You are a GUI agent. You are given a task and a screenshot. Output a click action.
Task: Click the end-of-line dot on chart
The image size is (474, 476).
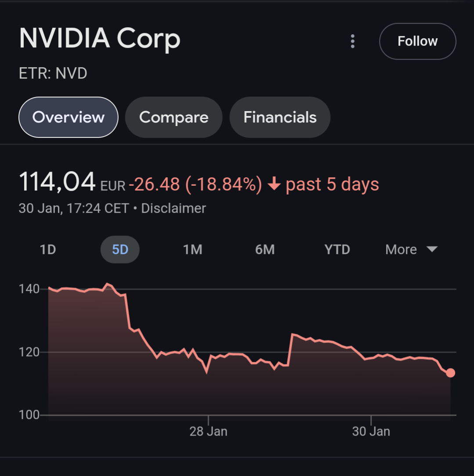[x=451, y=373]
